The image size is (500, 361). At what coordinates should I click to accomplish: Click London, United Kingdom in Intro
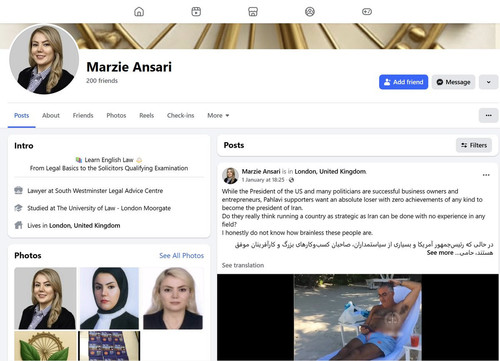pos(85,225)
